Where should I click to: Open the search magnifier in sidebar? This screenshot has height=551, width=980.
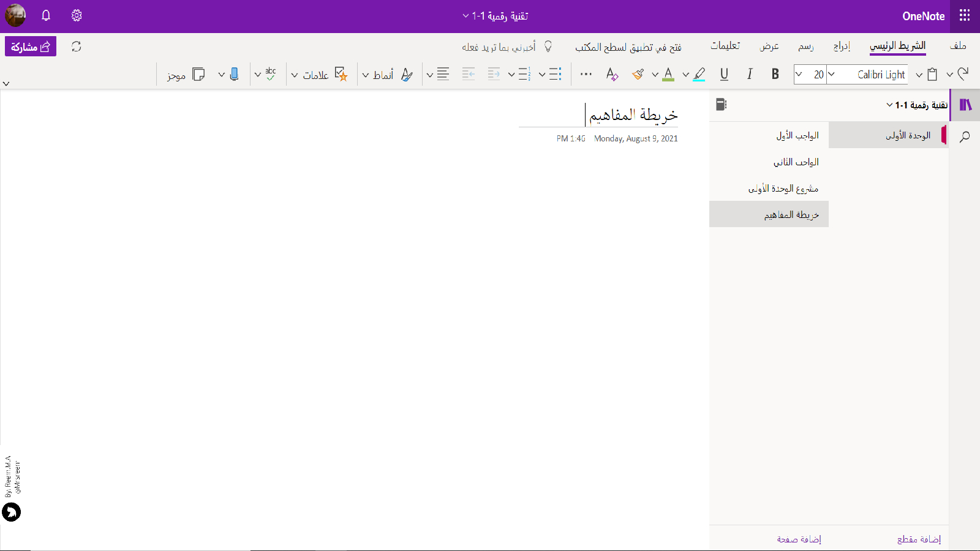click(965, 137)
